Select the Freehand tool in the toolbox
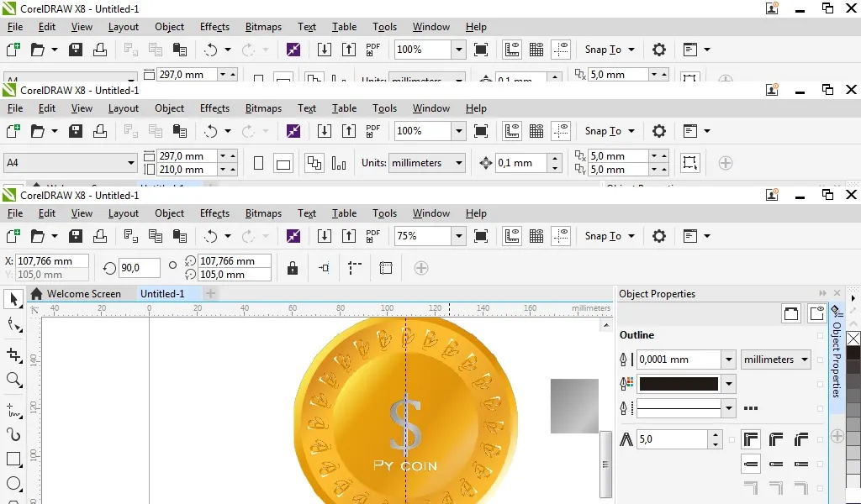This screenshot has width=861, height=504. coord(14,410)
